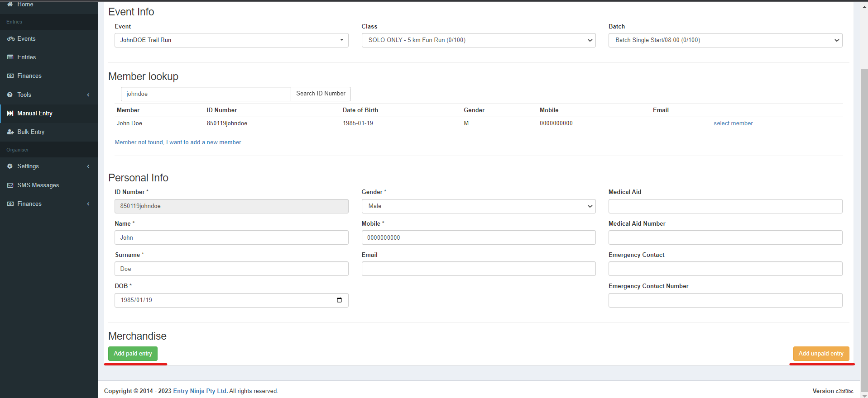Open the Gender dropdown set to Male
868x398 pixels.
point(479,206)
